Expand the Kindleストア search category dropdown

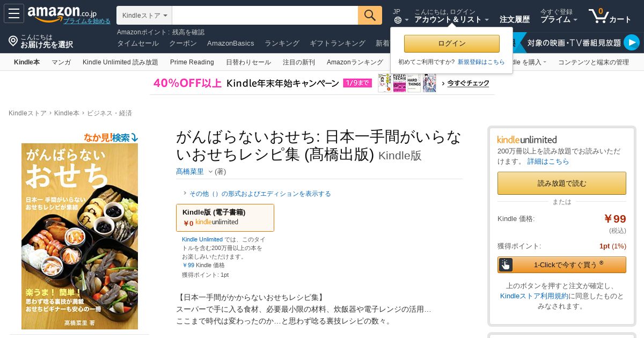tap(144, 16)
